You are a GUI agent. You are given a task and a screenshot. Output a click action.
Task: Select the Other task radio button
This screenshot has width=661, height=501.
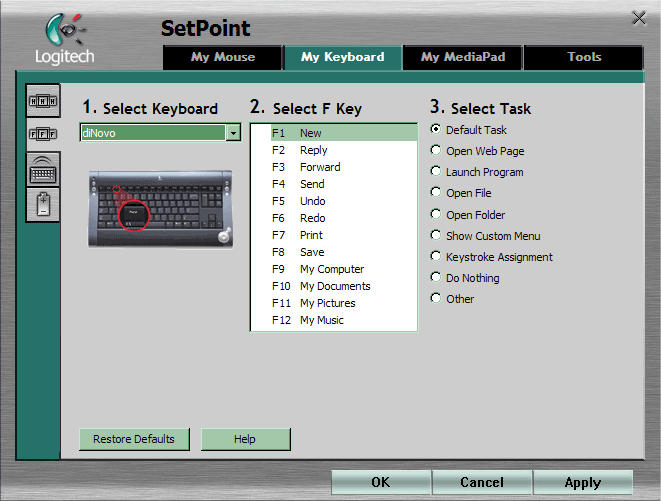[435, 299]
